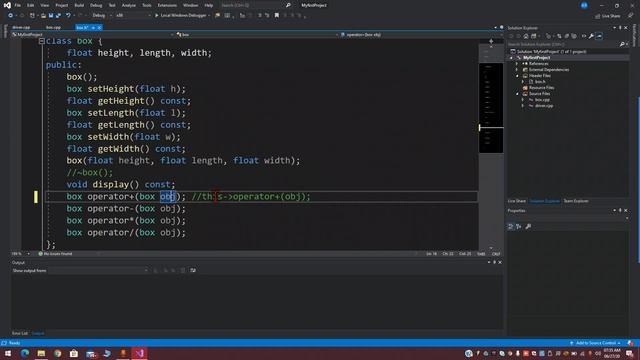Click No issues found indicator
This screenshot has height=360, width=640.
tap(56, 254)
